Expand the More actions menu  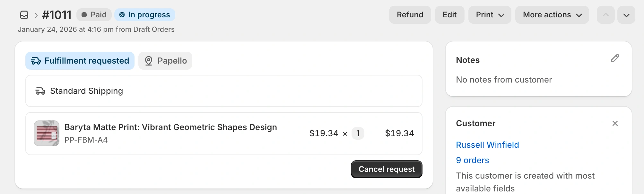click(552, 14)
